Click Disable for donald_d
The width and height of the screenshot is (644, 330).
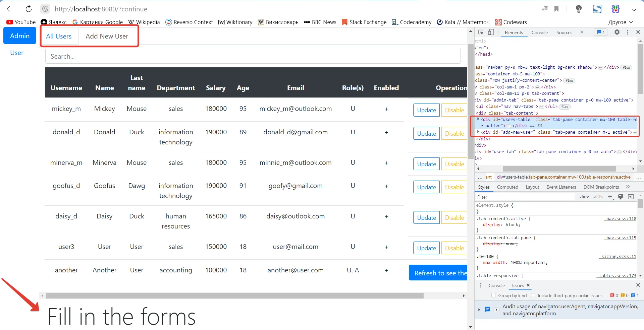click(454, 134)
